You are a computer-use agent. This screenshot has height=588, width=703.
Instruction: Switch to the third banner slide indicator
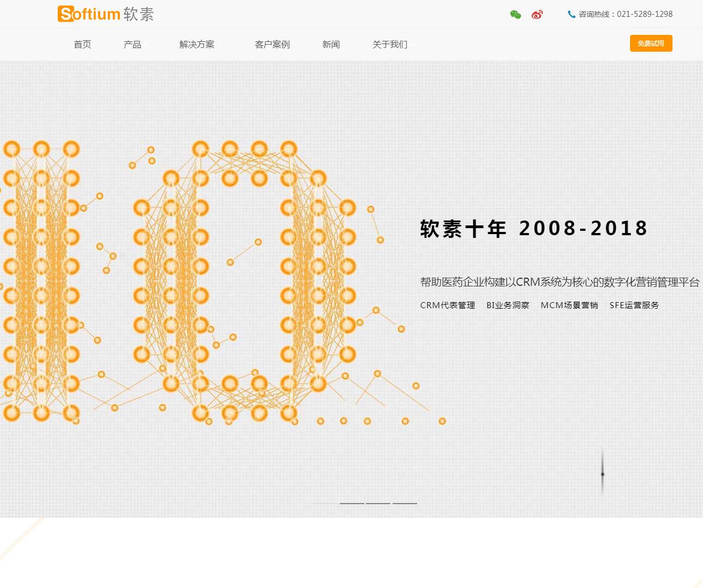(x=378, y=504)
